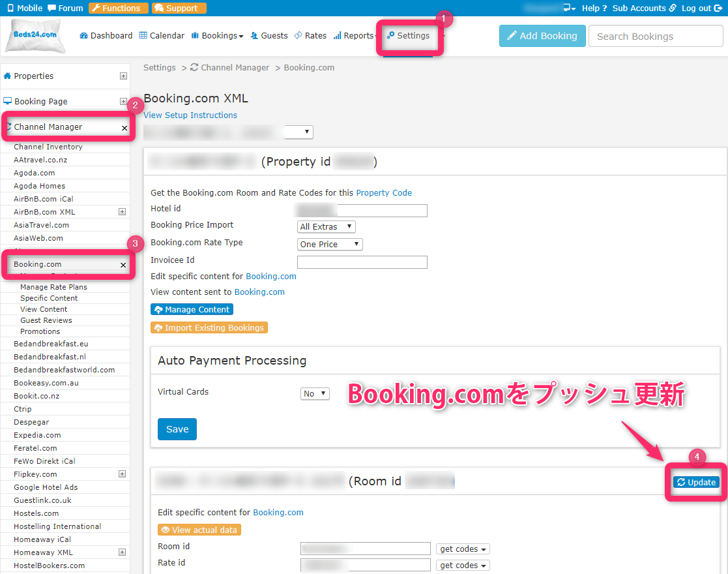Expand the AirBnB.com XML sidebar item
The image size is (728, 574).
coord(122,211)
